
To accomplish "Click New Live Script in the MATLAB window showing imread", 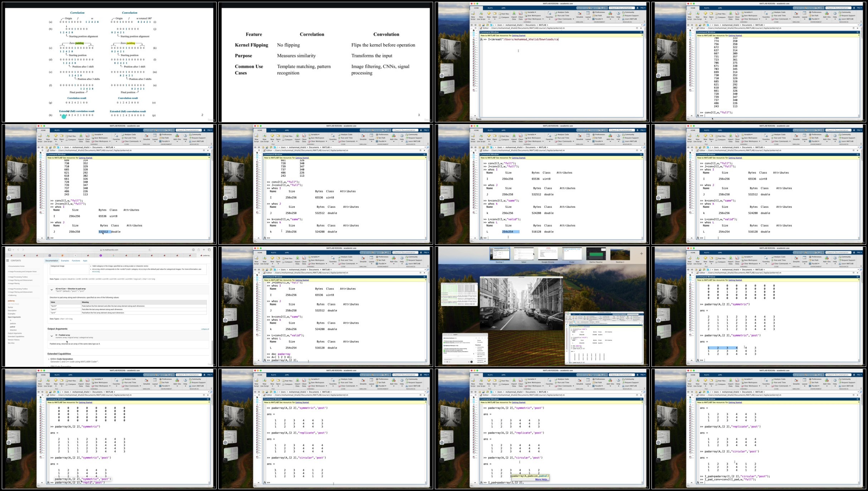I will (x=481, y=15).
